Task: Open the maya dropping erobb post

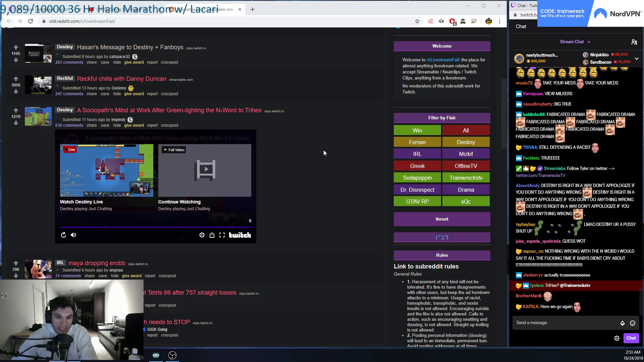Action: click(97, 263)
